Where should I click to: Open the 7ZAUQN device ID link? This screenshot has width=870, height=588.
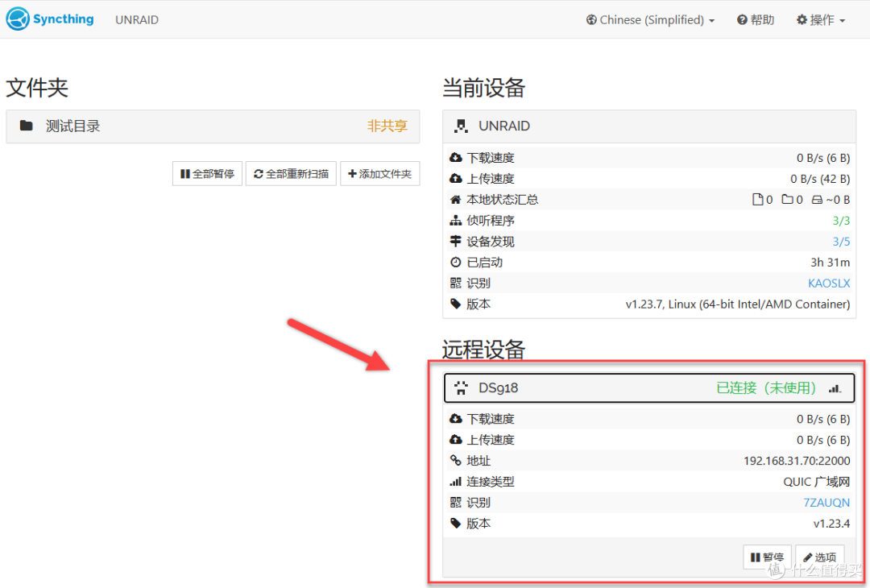click(x=826, y=503)
